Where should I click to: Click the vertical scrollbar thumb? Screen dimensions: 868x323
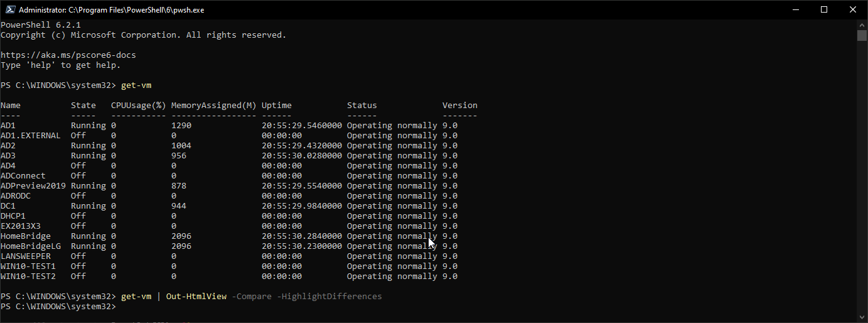(x=862, y=35)
